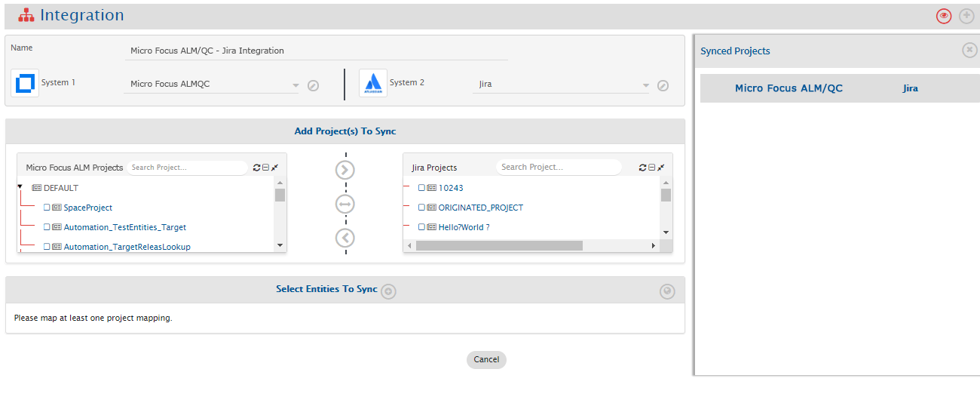This screenshot has height=400, width=980.
Task: Close the Synced Projects panel
Action: click(x=969, y=50)
